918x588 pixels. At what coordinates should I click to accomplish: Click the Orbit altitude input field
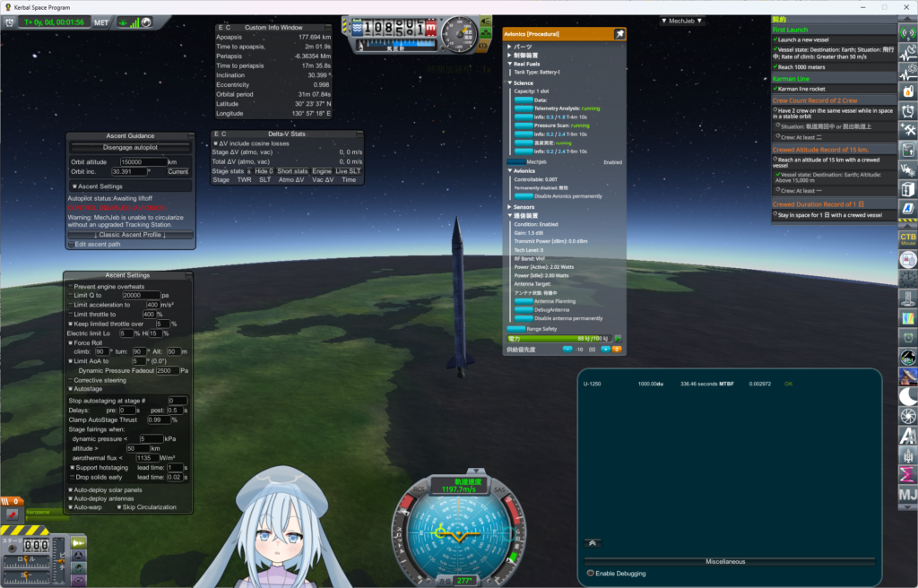pyautogui.click(x=142, y=162)
